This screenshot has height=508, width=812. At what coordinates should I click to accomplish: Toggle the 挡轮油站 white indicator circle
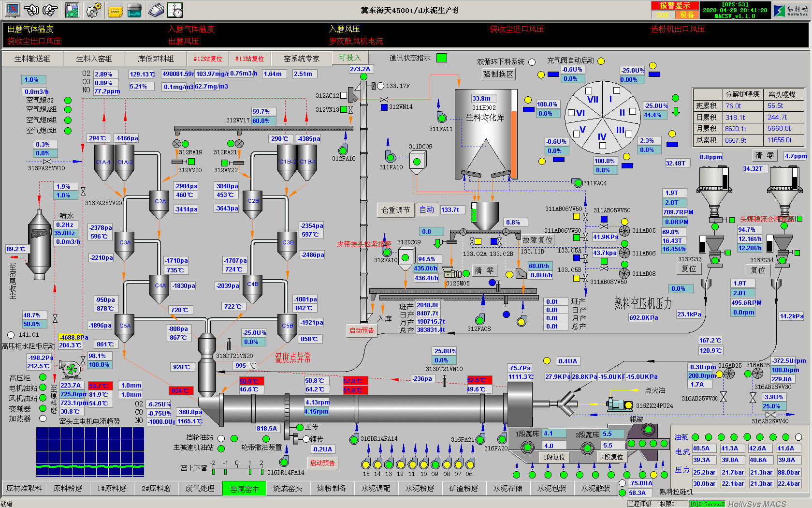click(221, 438)
